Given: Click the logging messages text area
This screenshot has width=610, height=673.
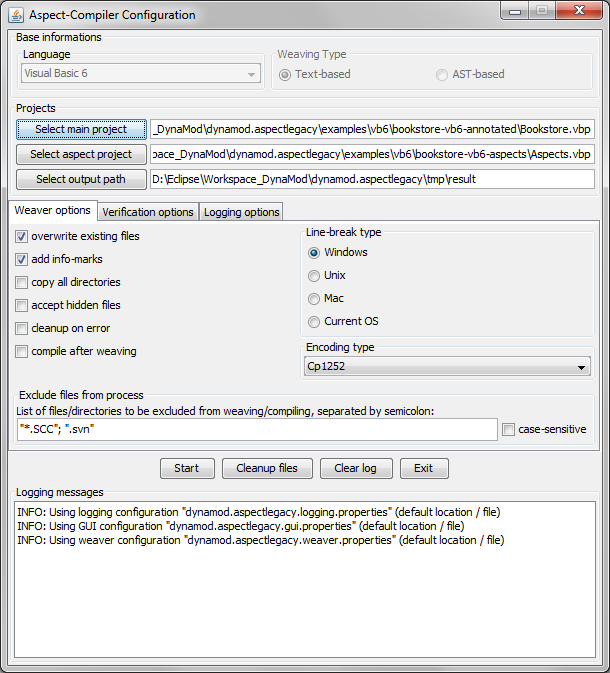Looking at the screenshot, I should (305, 579).
